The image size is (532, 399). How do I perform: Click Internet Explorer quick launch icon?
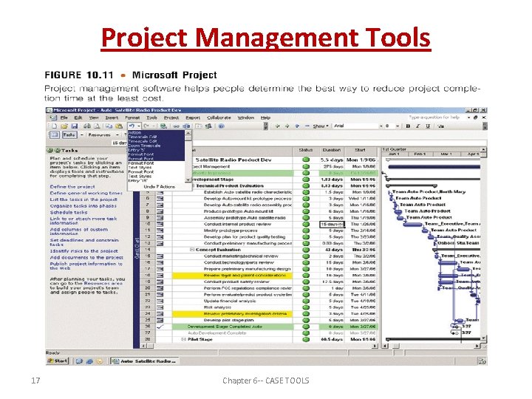(89, 361)
